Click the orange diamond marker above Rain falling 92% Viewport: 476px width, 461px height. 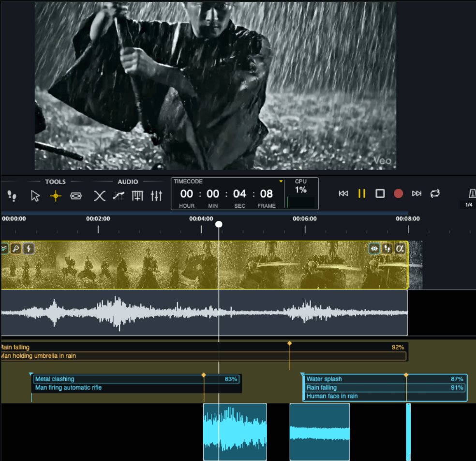(290, 343)
